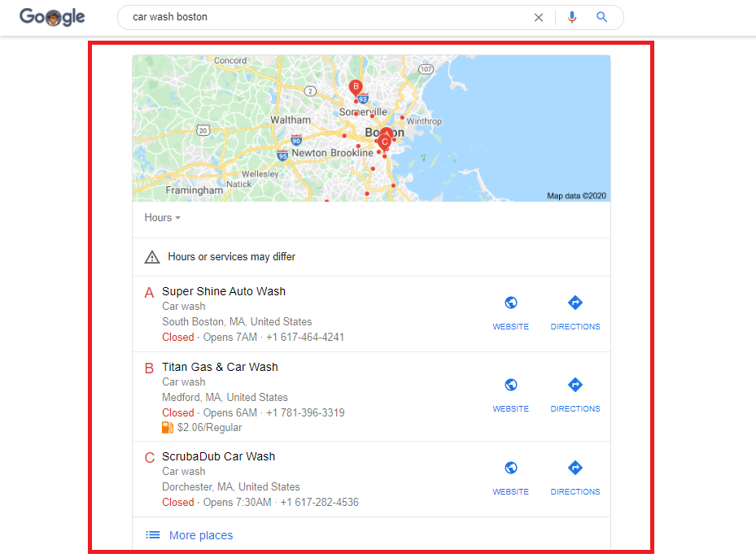
Task: Click the search field with 'car wash boston'
Action: [x=328, y=17]
